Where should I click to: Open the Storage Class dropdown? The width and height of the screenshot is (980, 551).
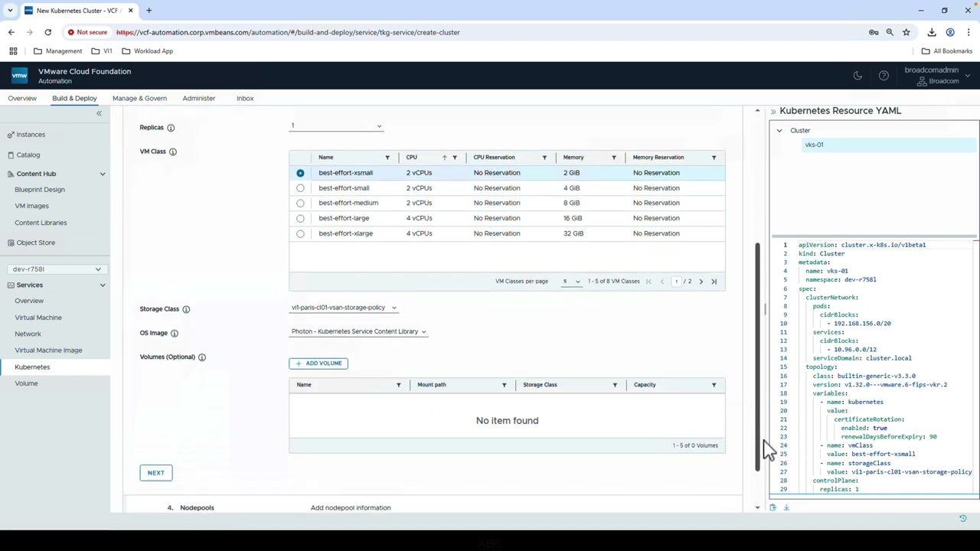coord(344,308)
